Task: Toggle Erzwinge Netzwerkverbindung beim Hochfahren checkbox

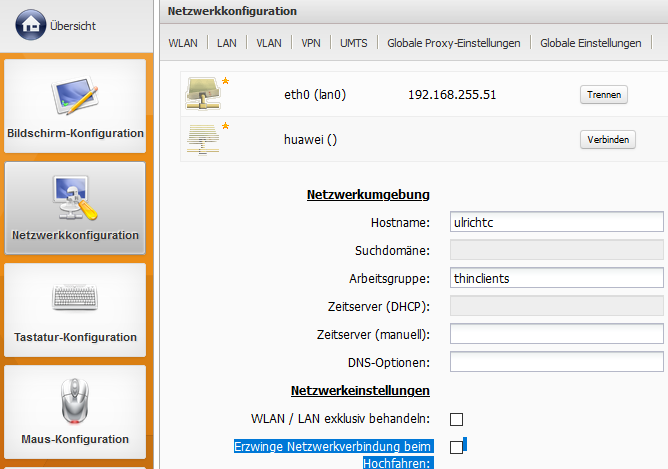Action: click(x=457, y=447)
